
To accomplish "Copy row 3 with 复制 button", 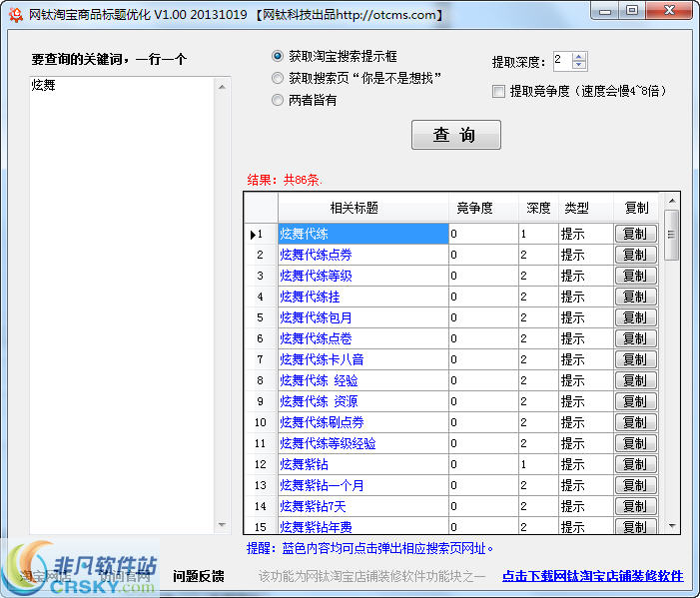I will (x=636, y=276).
